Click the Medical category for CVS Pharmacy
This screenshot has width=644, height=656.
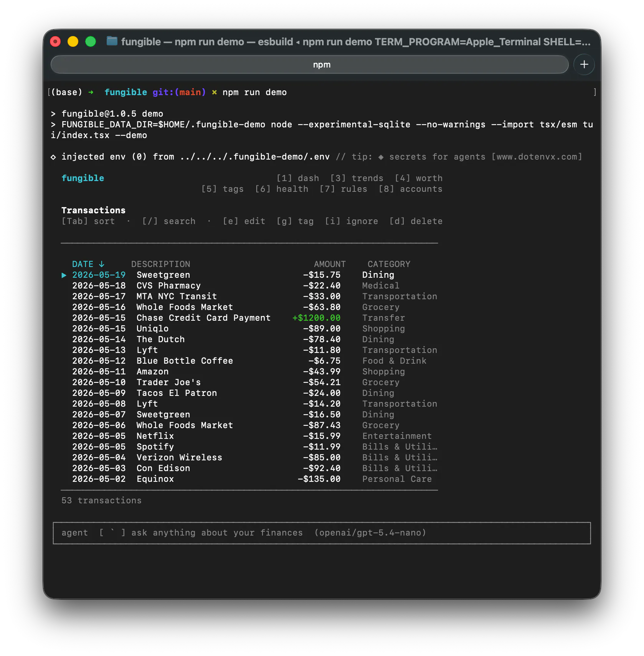tap(381, 286)
